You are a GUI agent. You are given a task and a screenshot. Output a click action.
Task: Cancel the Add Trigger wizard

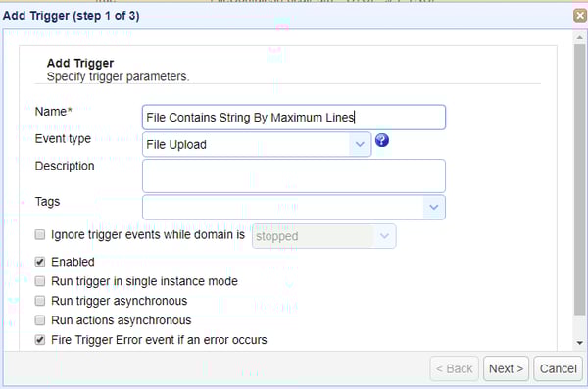[558, 368]
